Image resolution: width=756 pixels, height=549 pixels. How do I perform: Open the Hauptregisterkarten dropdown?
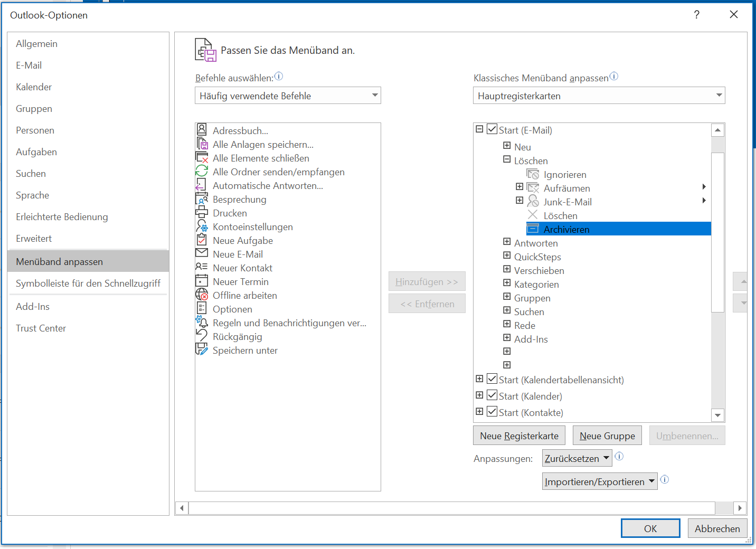pyautogui.click(x=599, y=96)
